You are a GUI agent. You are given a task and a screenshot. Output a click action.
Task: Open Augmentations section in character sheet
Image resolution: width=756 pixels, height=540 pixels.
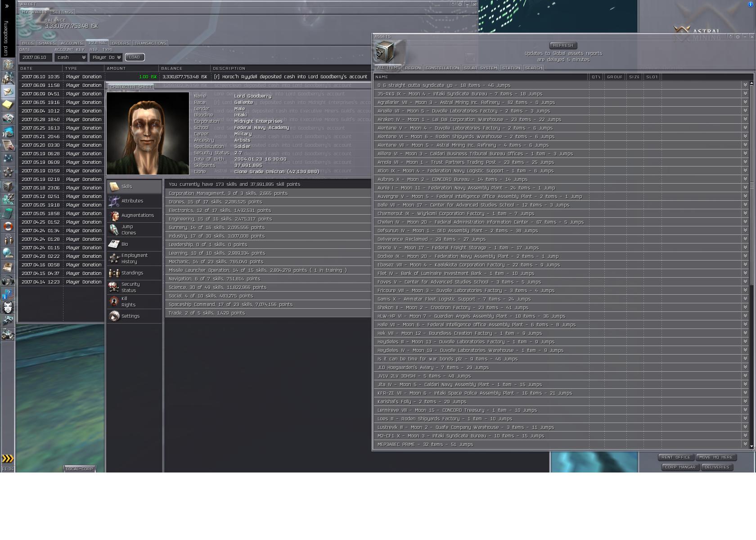pyautogui.click(x=134, y=215)
